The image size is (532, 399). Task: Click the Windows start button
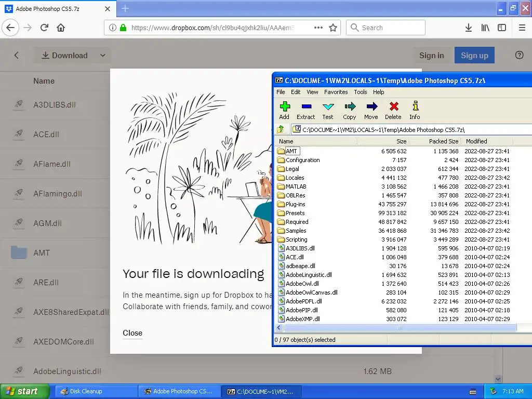click(x=24, y=391)
